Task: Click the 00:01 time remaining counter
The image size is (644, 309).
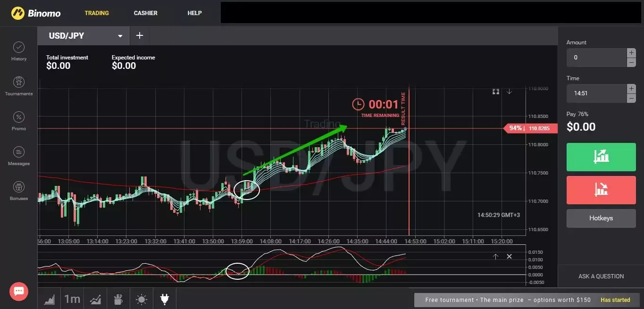Action: pyautogui.click(x=384, y=104)
